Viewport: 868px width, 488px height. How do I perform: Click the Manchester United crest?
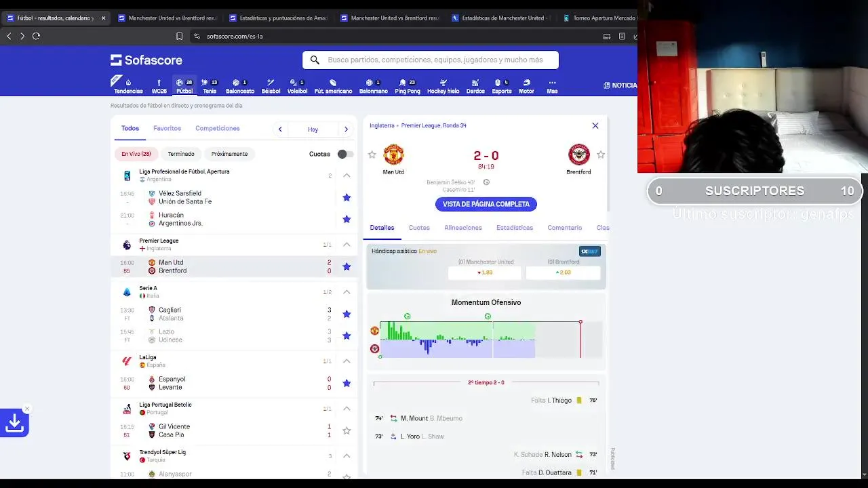(393, 155)
